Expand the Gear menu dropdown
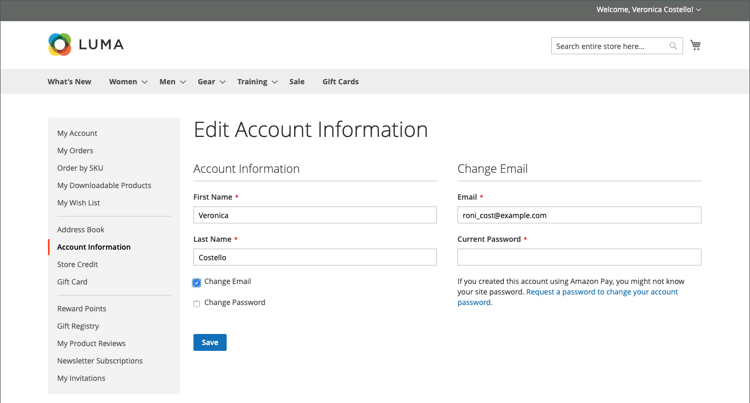The width and height of the screenshot is (750, 403). [x=222, y=82]
